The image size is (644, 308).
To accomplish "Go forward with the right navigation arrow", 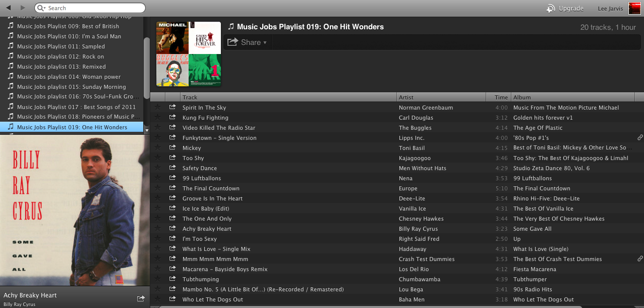I will [23, 8].
